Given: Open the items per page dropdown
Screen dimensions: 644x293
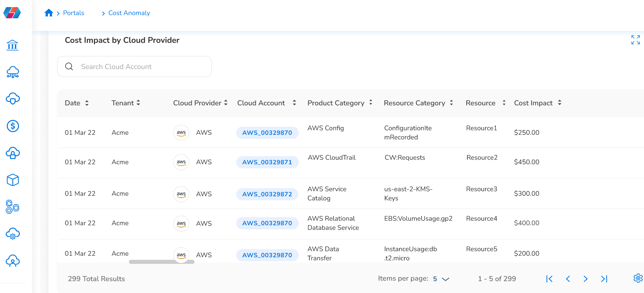Looking at the screenshot, I should pyautogui.click(x=441, y=279).
